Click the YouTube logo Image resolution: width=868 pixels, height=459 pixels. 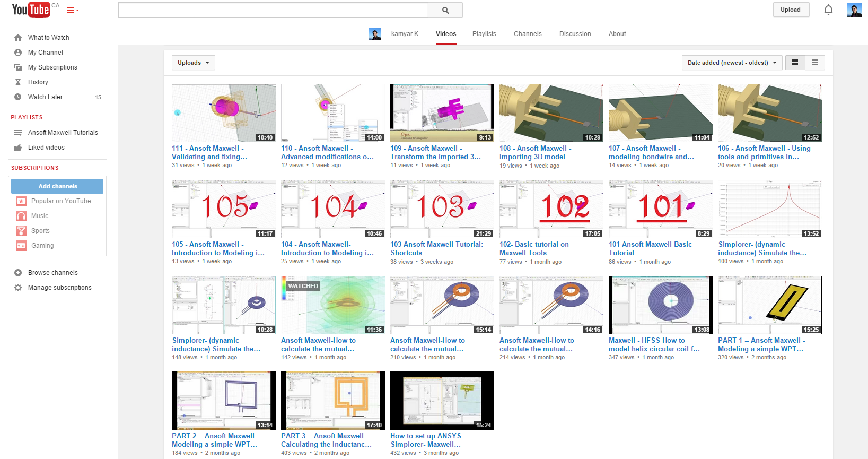31,10
